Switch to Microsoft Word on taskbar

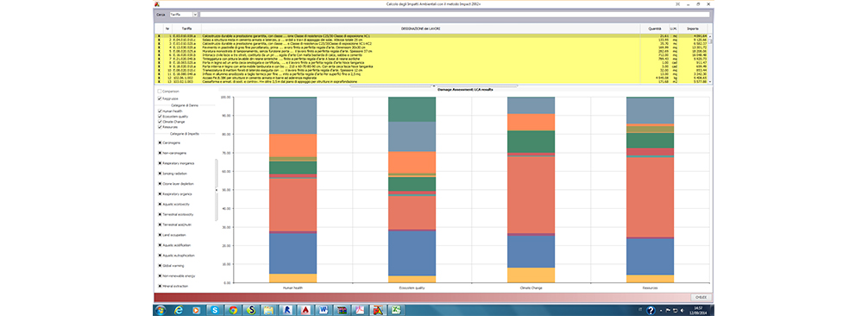pos(324,310)
